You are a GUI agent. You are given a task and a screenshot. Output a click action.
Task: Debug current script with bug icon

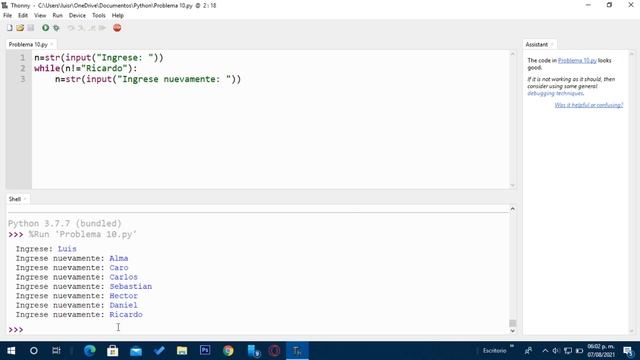(56, 28)
